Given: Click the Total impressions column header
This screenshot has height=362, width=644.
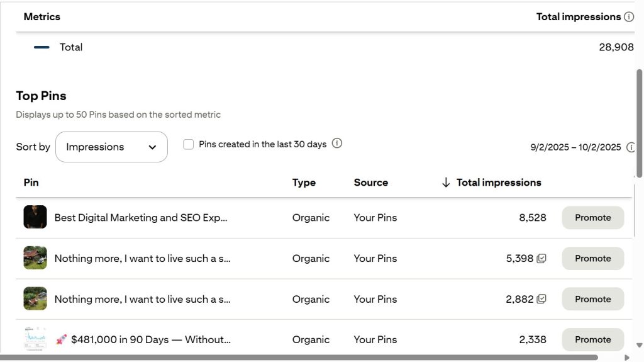Looking at the screenshot, I should coord(499,183).
